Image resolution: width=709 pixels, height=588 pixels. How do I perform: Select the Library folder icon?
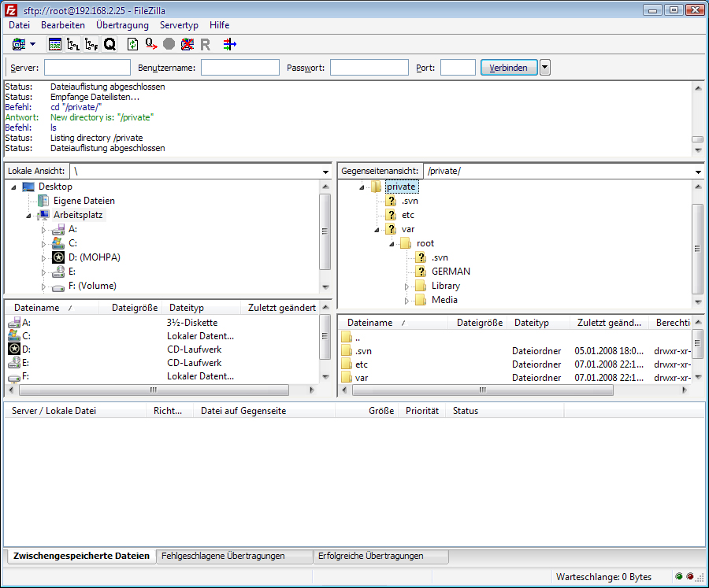[x=421, y=286]
